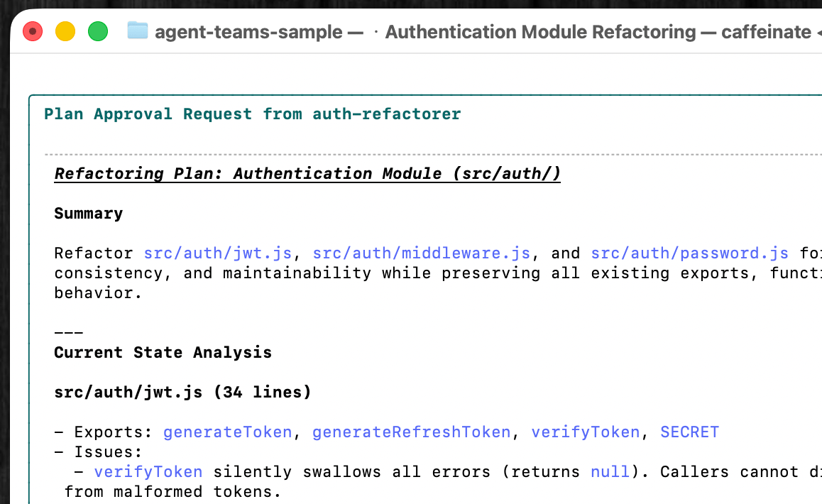
Task: Click the generateRefreshToken export link
Action: click(412, 432)
